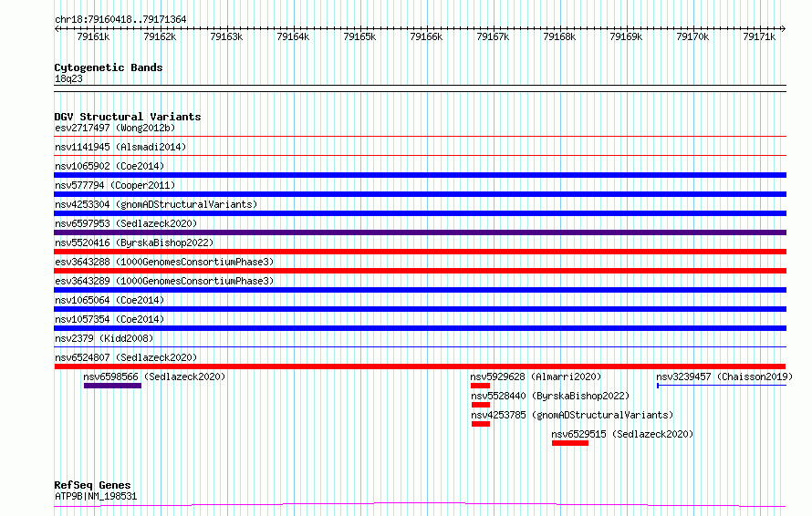Screen dimensions: 812x516
Task: Click the 79165k ruler tick label
Action: click(x=359, y=36)
